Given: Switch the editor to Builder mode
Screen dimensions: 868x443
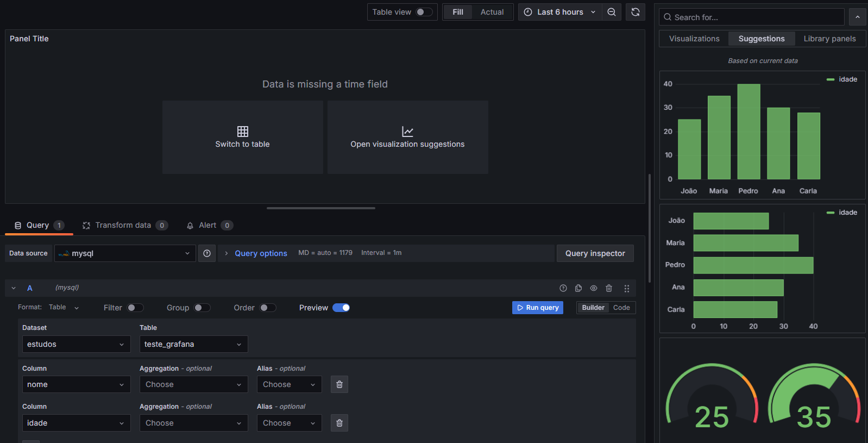Looking at the screenshot, I should (593, 308).
